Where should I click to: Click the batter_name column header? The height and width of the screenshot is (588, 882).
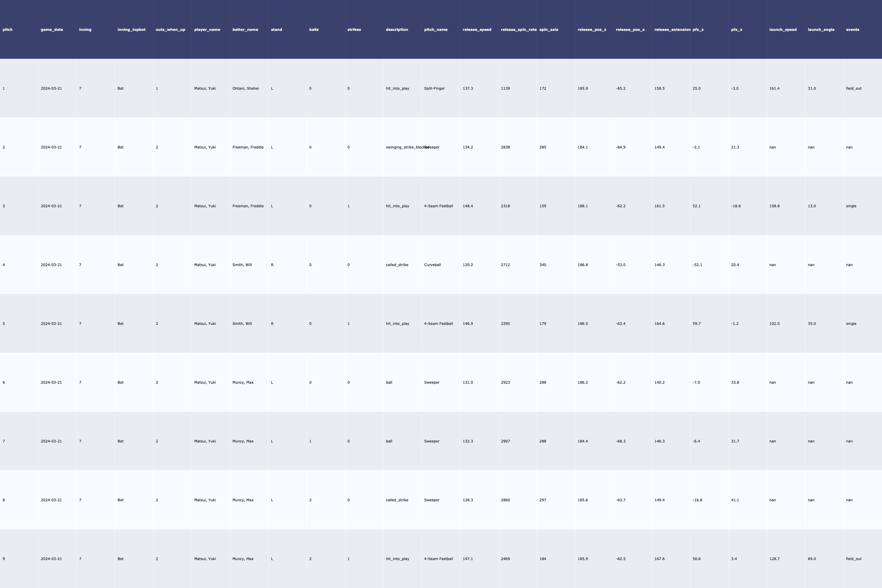[245, 30]
